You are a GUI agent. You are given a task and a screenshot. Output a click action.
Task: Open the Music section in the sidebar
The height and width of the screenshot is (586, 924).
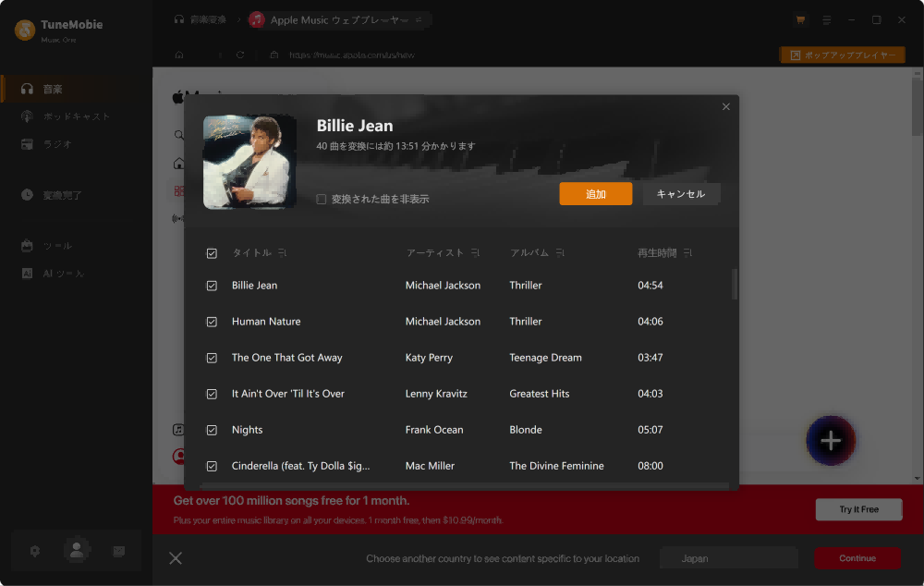click(77, 89)
